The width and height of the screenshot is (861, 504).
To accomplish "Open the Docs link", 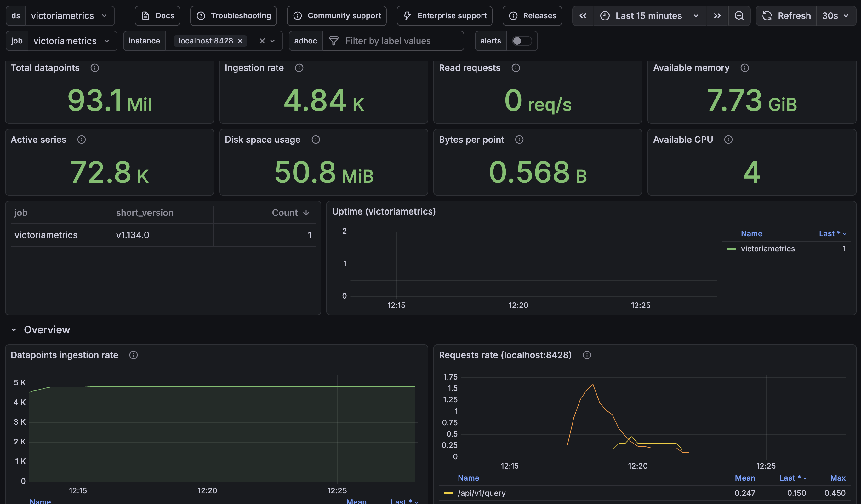I will (x=157, y=16).
